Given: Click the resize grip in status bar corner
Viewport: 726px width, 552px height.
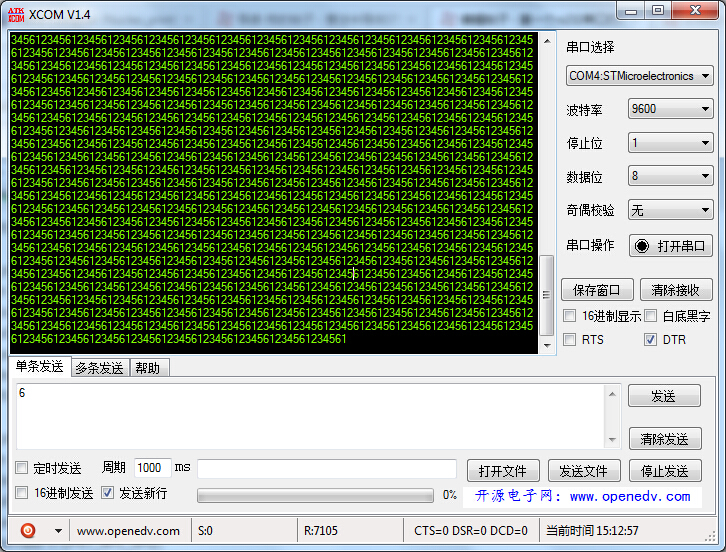Looking at the screenshot, I should pos(710,537).
